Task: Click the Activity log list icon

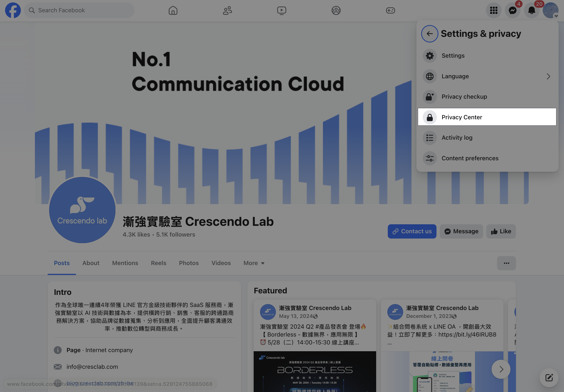Action: (x=430, y=138)
